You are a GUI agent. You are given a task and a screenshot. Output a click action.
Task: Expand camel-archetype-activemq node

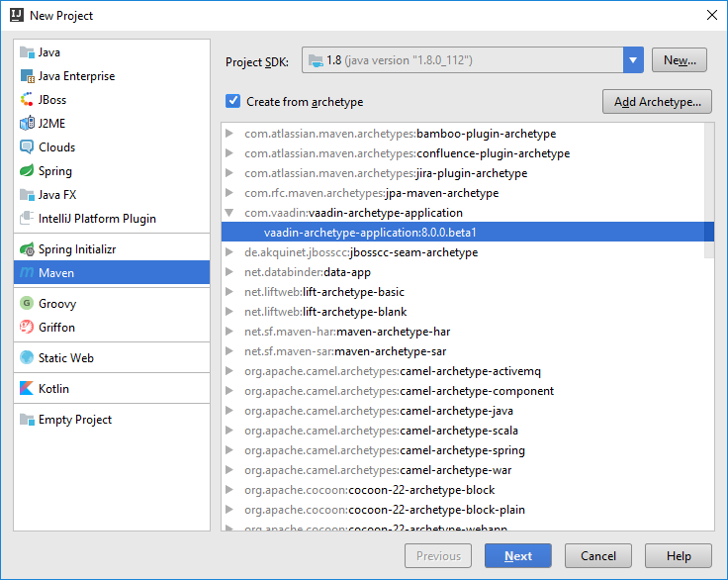pyautogui.click(x=228, y=371)
